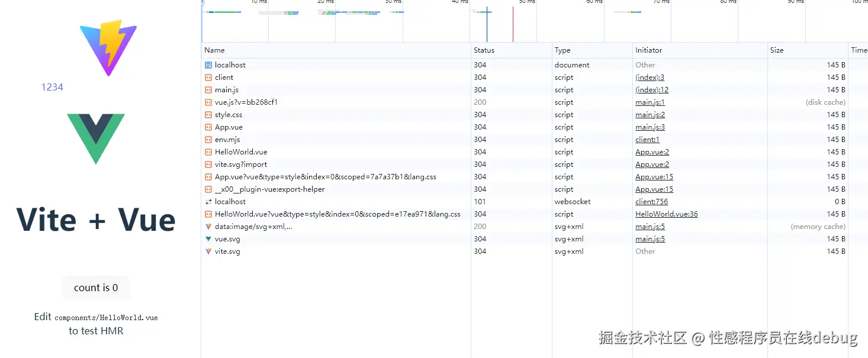
Task: Click the vue.svg thumbnail icon
Action: pos(208,239)
